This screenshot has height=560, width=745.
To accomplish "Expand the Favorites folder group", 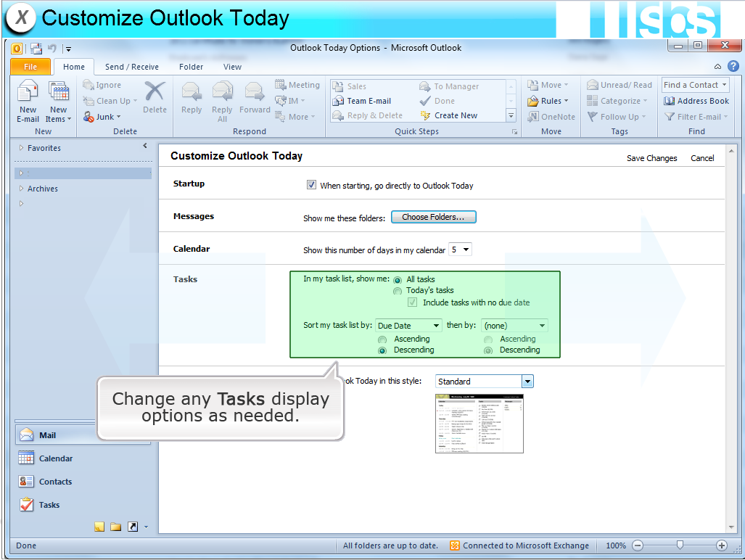I will pyautogui.click(x=21, y=148).
